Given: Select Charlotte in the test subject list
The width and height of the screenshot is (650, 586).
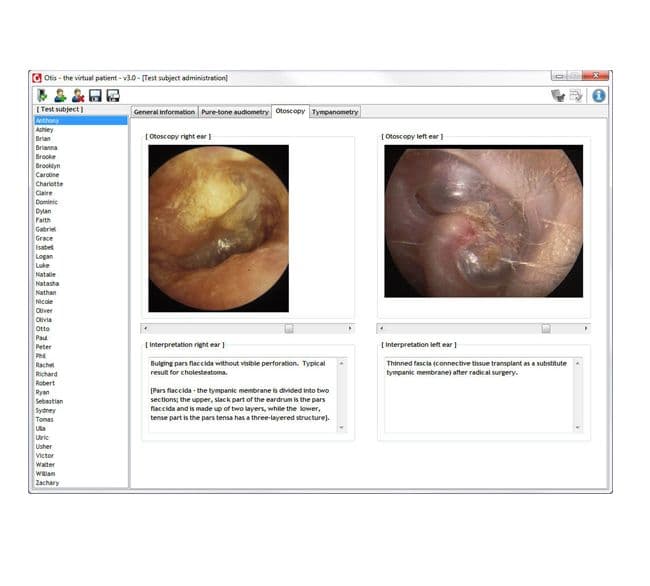Looking at the screenshot, I should [x=49, y=184].
